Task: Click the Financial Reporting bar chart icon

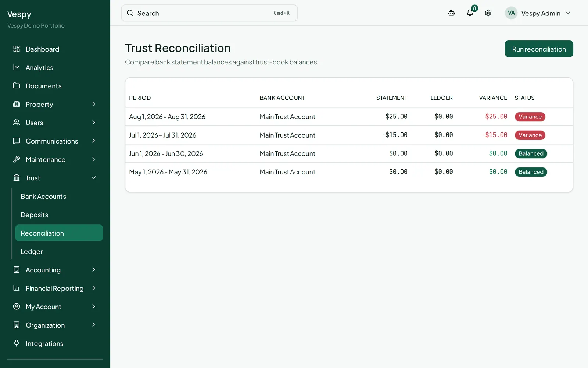Action: 17,288
